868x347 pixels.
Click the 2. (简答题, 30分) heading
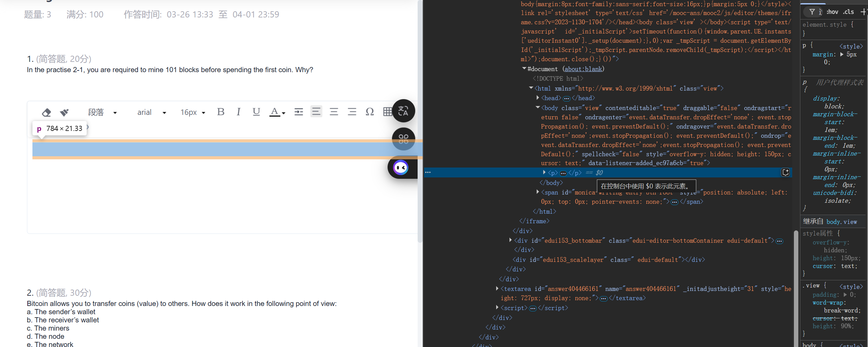click(59, 293)
